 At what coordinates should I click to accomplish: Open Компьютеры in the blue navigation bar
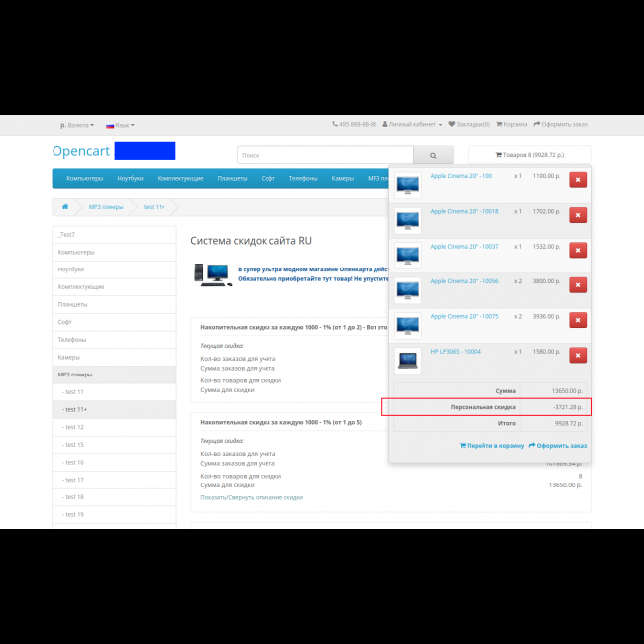coord(84,178)
